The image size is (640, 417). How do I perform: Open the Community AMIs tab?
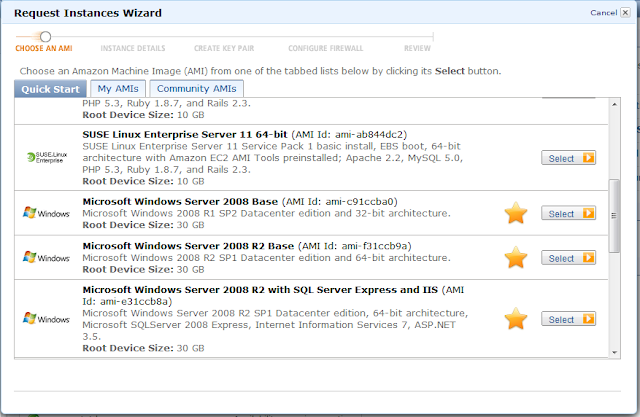(196, 89)
